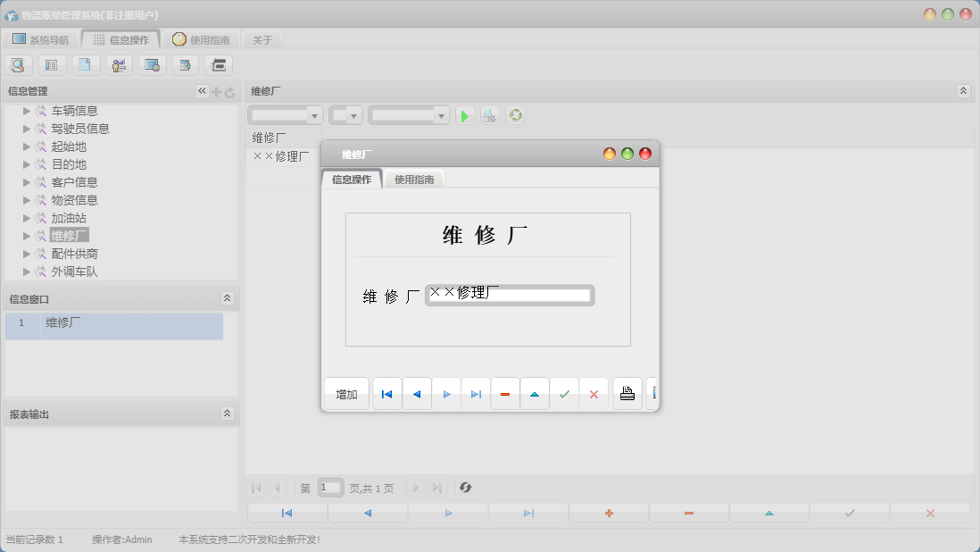Run the query with the green play icon

coord(464,114)
